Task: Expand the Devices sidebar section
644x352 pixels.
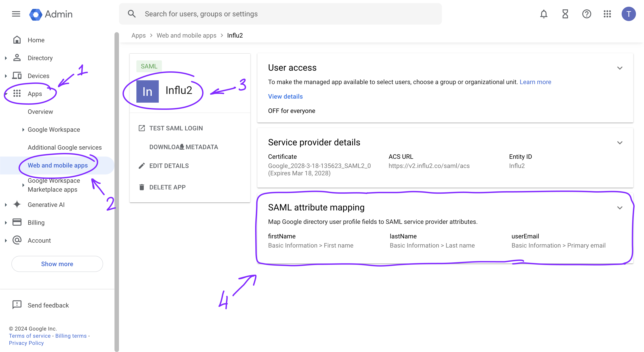Action: 6,76
